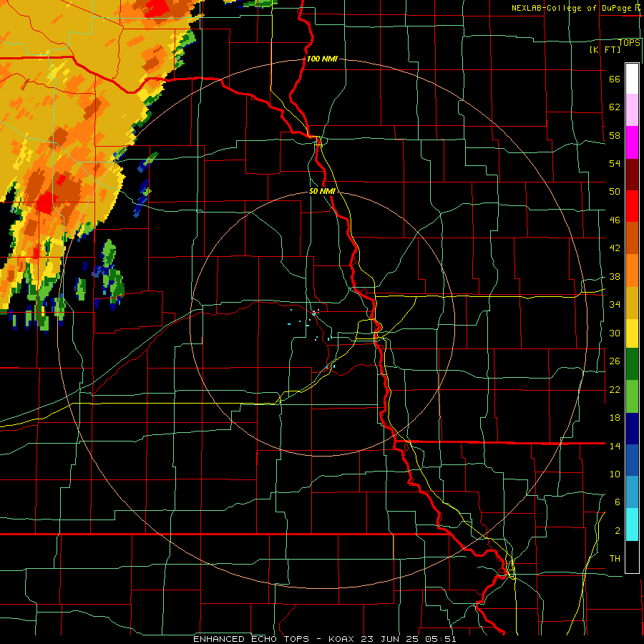Image resolution: width=644 pixels, height=644 pixels.
Task: Select the legend value 38
Action: pos(615,277)
